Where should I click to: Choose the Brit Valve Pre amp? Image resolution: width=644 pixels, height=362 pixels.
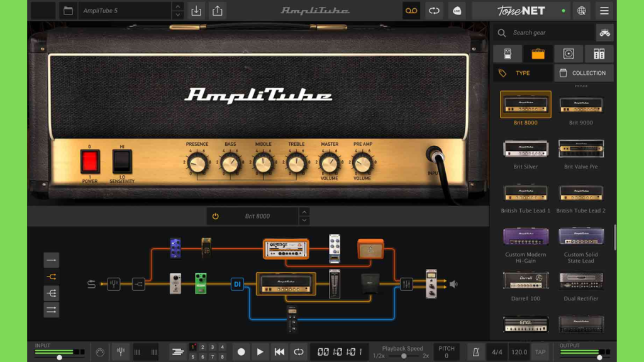coord(580,149)
